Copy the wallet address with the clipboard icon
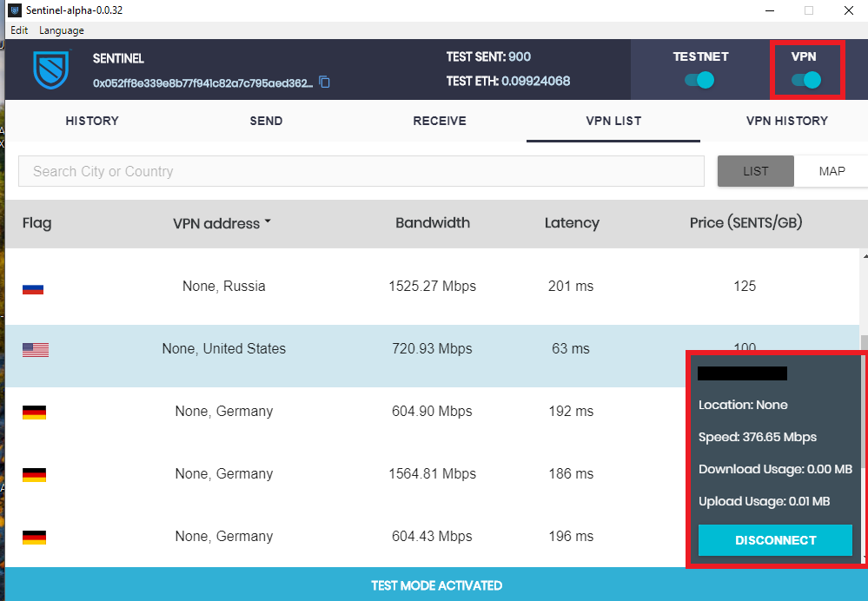The width and height of the screenshot is (868, 601). tap(325, 83)
